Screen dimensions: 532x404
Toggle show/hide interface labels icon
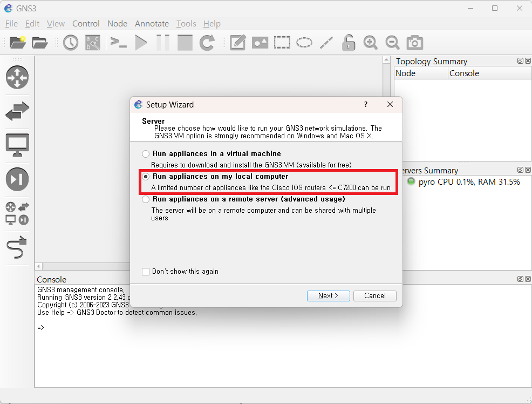coord(93,43)
